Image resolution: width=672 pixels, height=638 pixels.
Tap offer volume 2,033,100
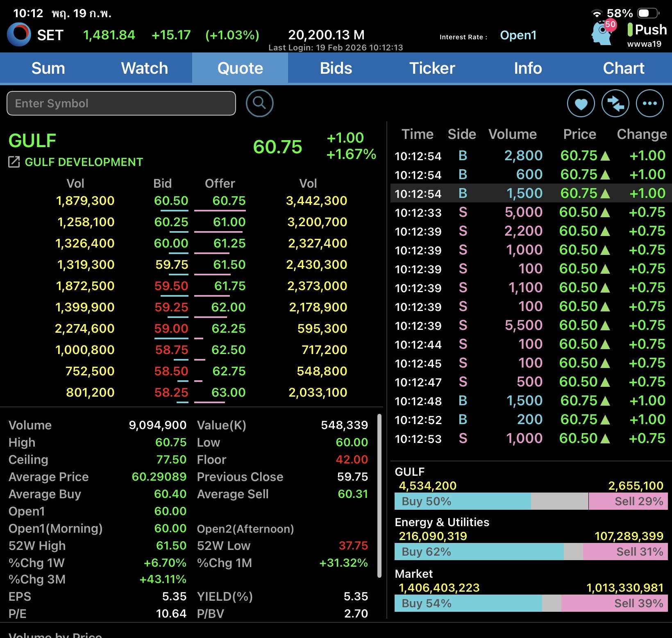[318, 393]
